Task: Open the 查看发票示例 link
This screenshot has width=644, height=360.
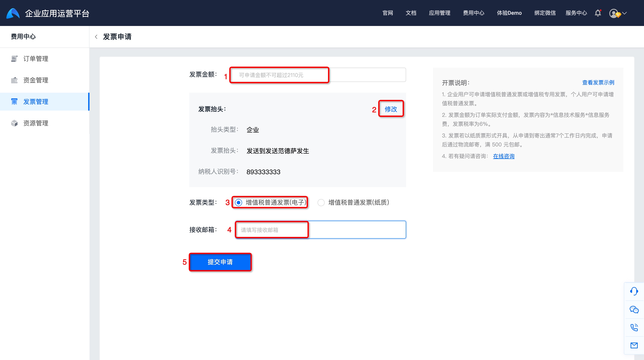Action: [x=598, y=83]
